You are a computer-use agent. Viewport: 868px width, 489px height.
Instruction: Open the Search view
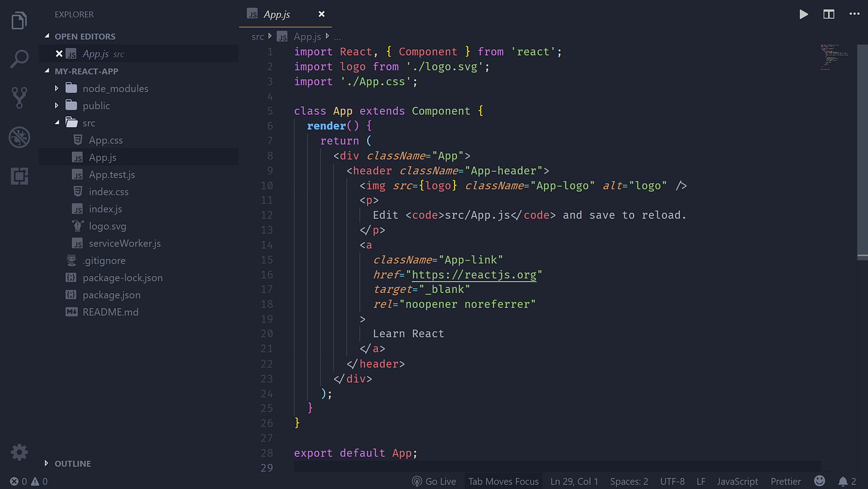[x=19, y=58]
